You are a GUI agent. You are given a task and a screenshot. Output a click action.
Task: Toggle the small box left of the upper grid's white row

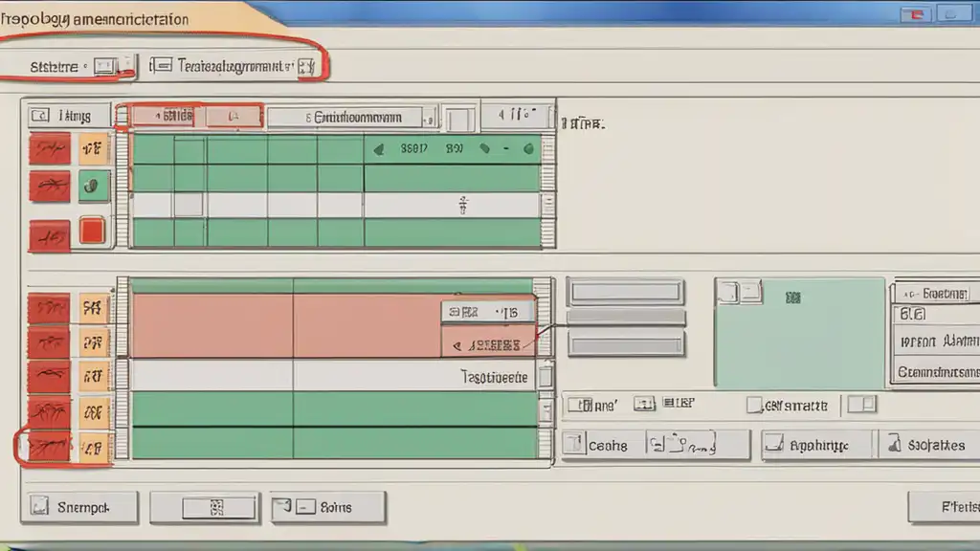[189, 205]
